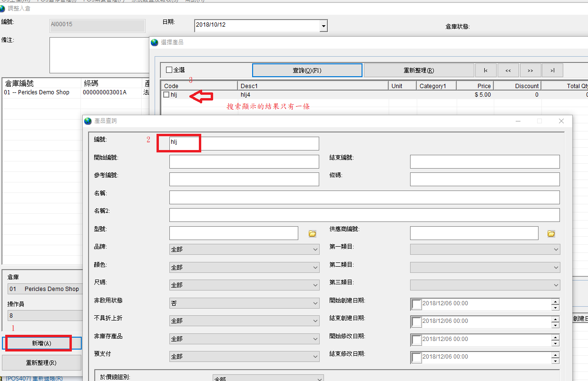Sort by the Discount column header
The width and height of the screenshot is (588, 381).
(x=517, y=86)
